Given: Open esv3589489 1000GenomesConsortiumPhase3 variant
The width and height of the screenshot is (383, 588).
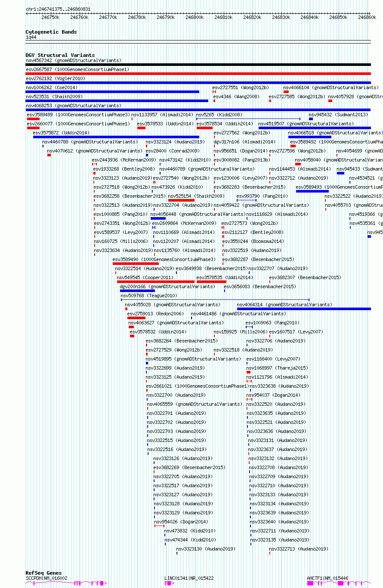Looking at the screenshot, I should point(78,115).
